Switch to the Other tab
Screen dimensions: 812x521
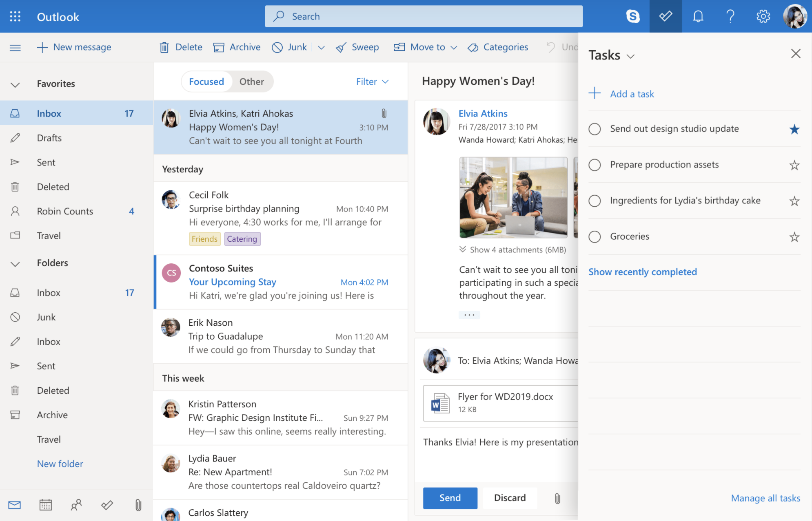tap(251, 82)
